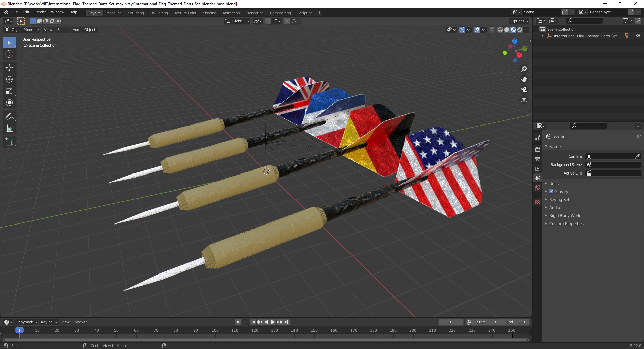This screenshot has width=644, height=349.
Task: Add a new workspace with plus button
Action: [319, 13]
